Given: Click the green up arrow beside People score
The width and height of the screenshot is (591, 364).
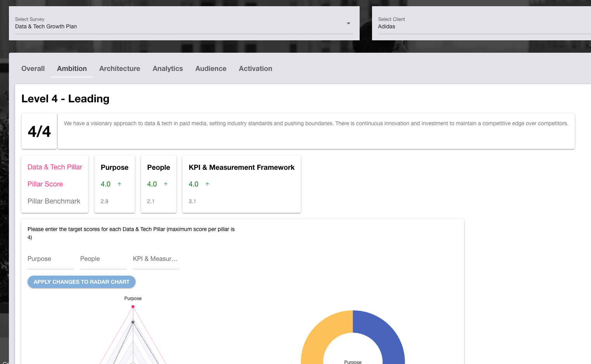Looking at the screenshot, I should pyautogui.click(x=166, y=184).
